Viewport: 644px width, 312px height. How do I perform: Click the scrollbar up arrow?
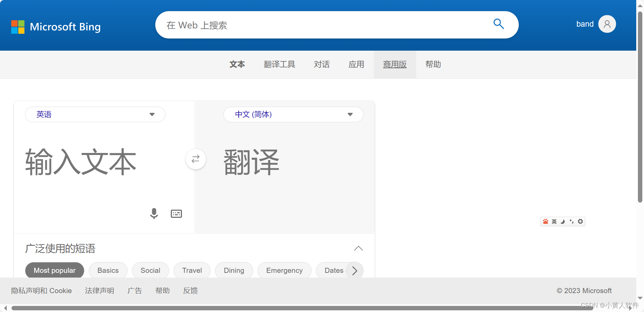(x=640, y=5)
